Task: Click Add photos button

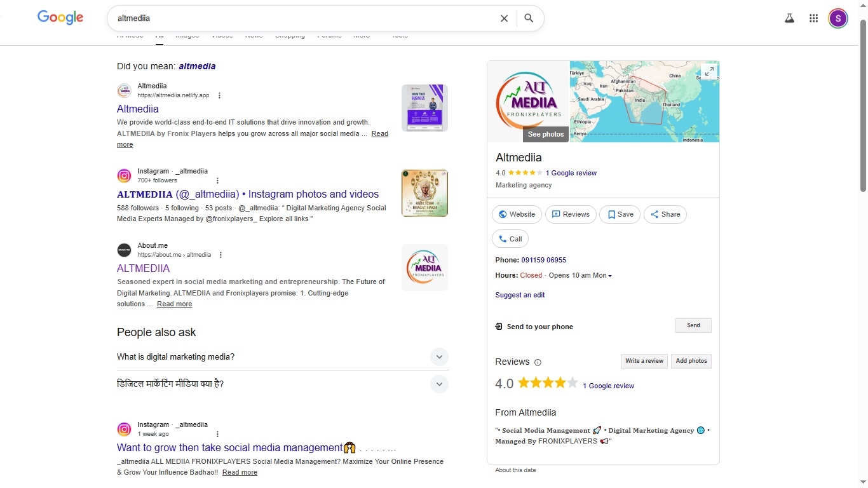Action: pos(691,361)
